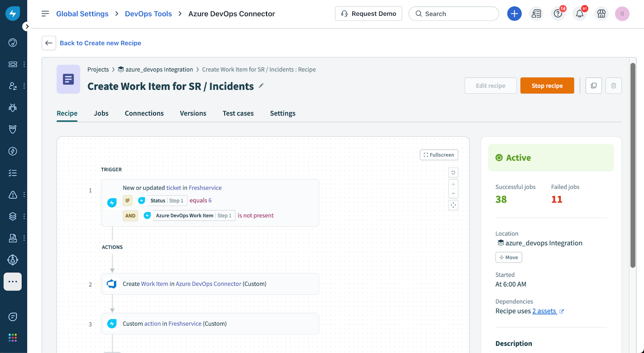Click the Stop recipe button
The height and width of the screenshot is (353, 644).
click(x=547, y=86)
